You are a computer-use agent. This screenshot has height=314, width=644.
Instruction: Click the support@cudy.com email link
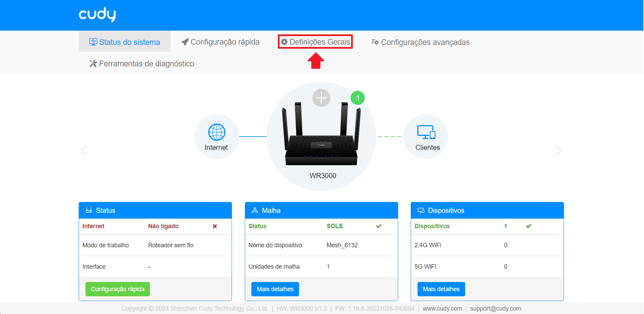tap(496, 309)
